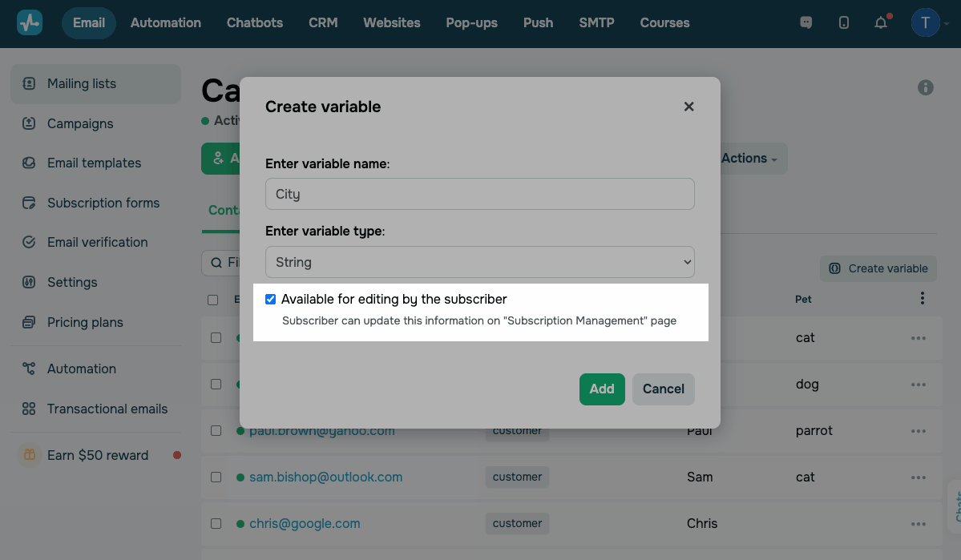The image size is (961, 560).
Task: Go to Email templates in sidebar
Action: [94, 163]
